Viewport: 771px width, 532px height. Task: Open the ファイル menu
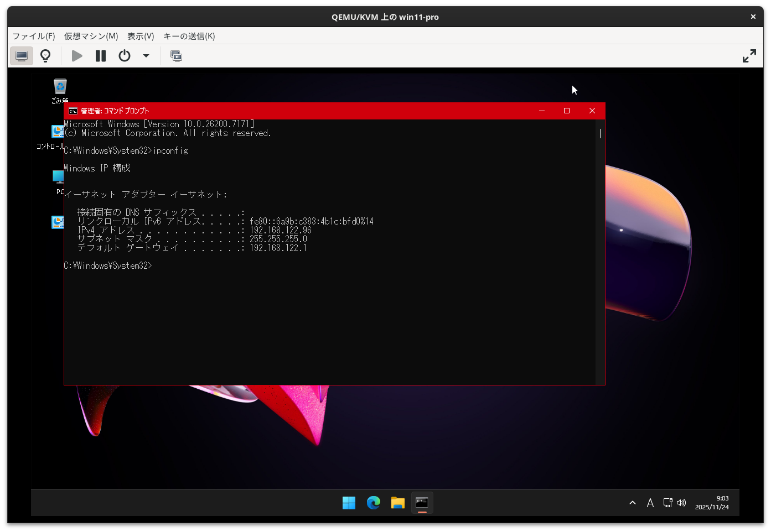[33, 36]
